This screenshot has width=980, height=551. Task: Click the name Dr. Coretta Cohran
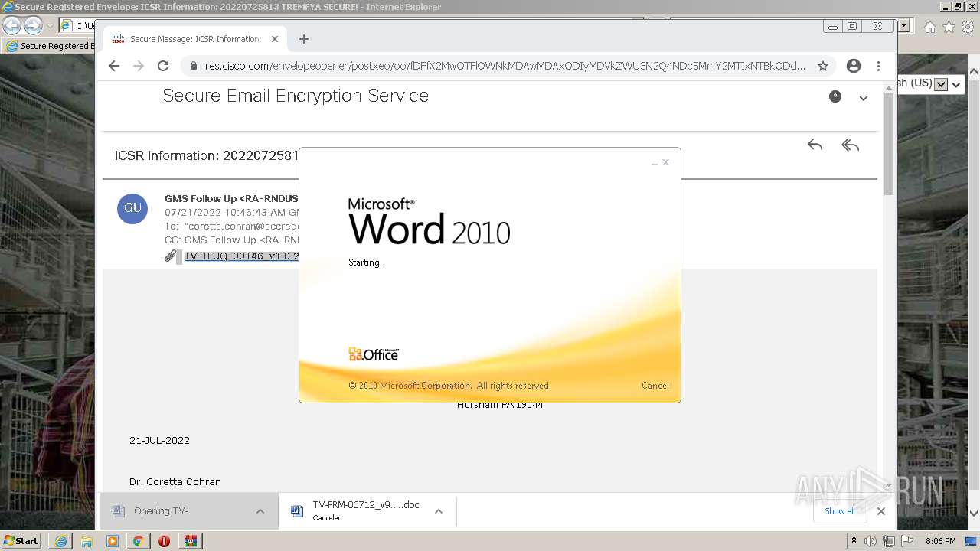tap(175, 482)
